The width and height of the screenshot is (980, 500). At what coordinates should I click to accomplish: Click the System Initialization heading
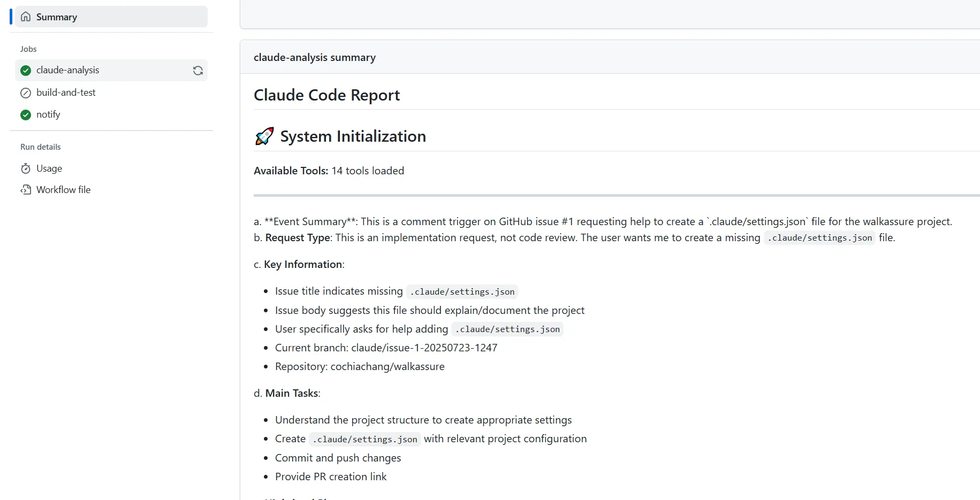[x=353, y=136]
